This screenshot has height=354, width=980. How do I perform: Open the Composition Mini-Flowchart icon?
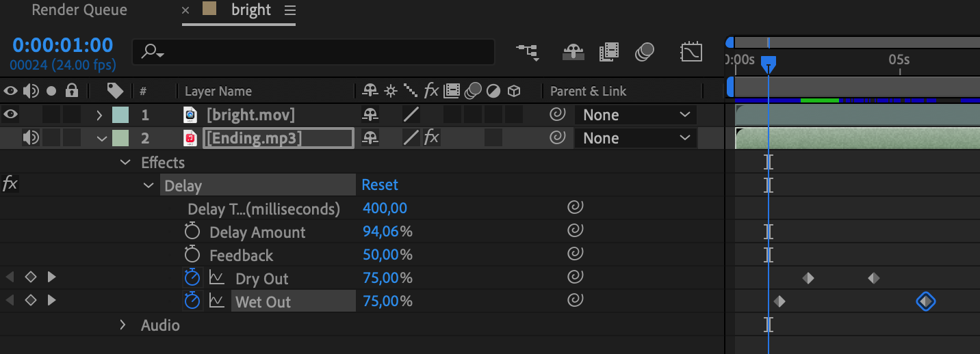coord(527,52)
